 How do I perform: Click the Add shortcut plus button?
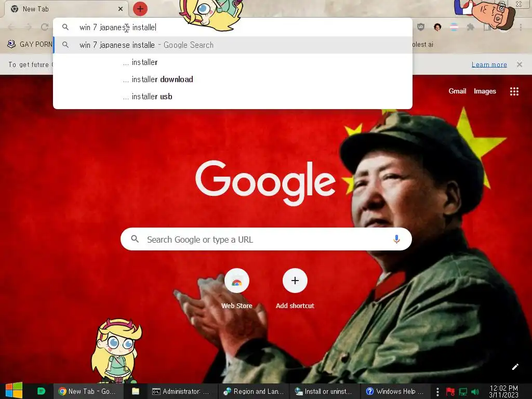(295, 281)
